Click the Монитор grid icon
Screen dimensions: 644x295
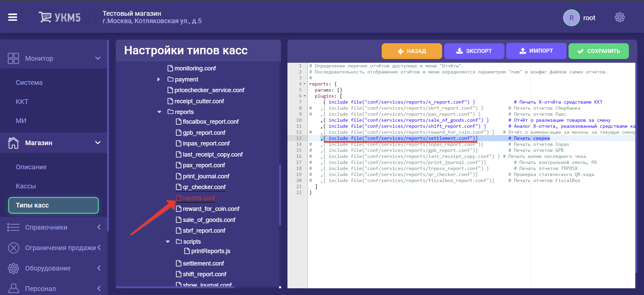click(x=13, y=58)
